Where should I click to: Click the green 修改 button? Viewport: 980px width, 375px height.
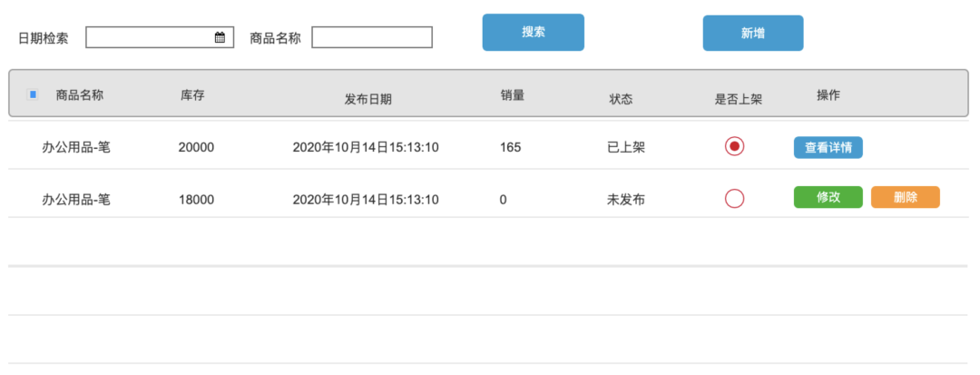tap(828, 198)
